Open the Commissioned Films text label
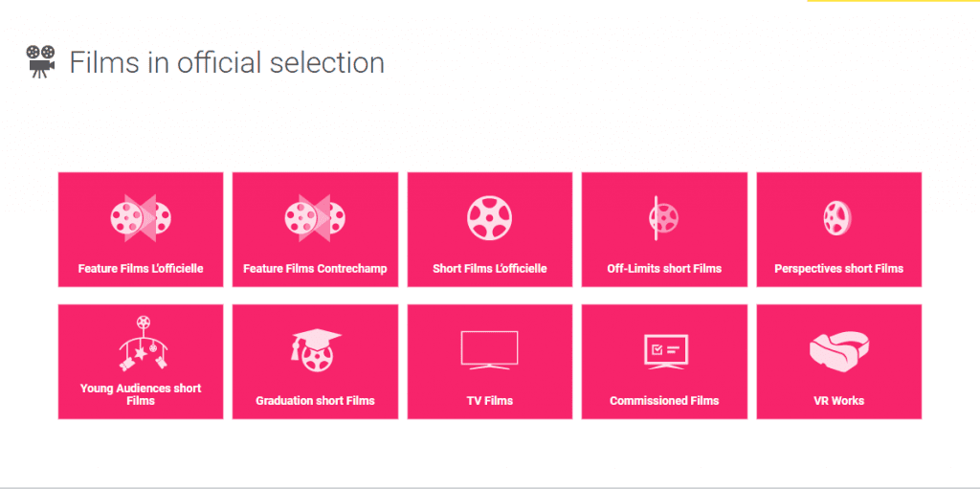Screen dimensions: 980x489 pos(664,401)
